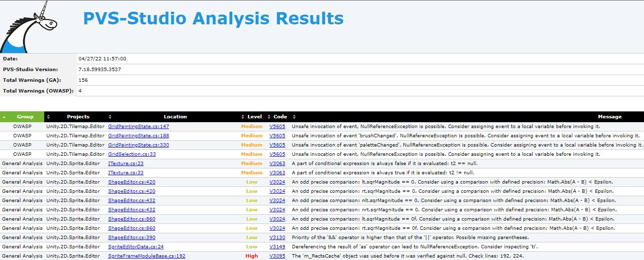Click the PVS-Studio unicorn logo

coord(29,27)
